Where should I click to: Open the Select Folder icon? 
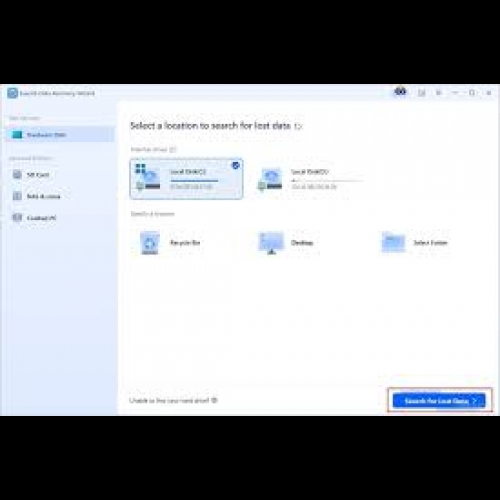pos(393,242)
